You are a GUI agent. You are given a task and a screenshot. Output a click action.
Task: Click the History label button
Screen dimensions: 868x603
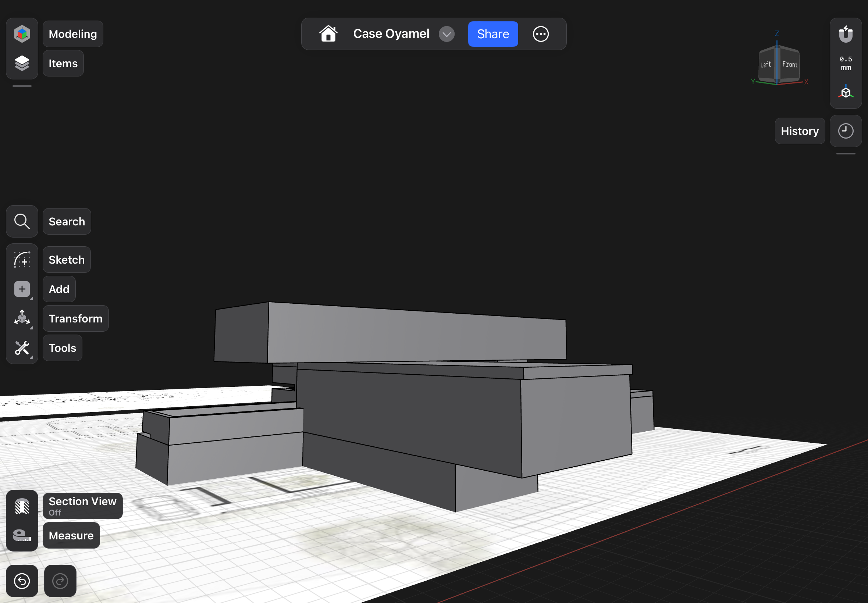click(800, 131)
